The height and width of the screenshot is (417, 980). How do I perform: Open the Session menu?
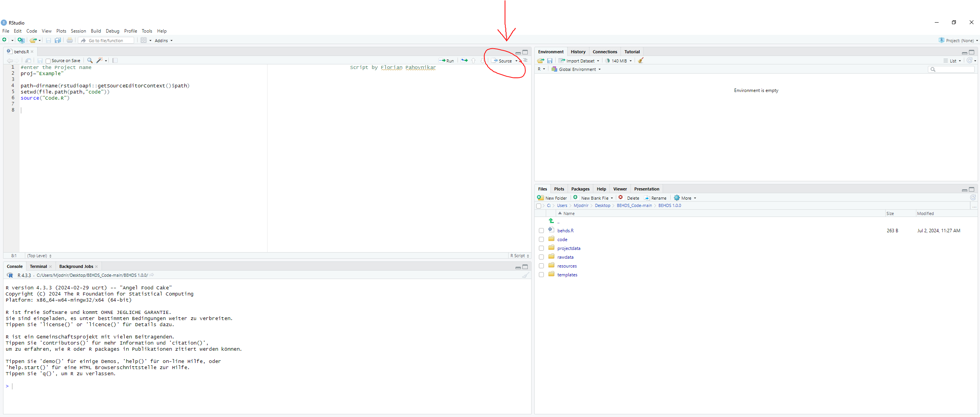[78, 31]
